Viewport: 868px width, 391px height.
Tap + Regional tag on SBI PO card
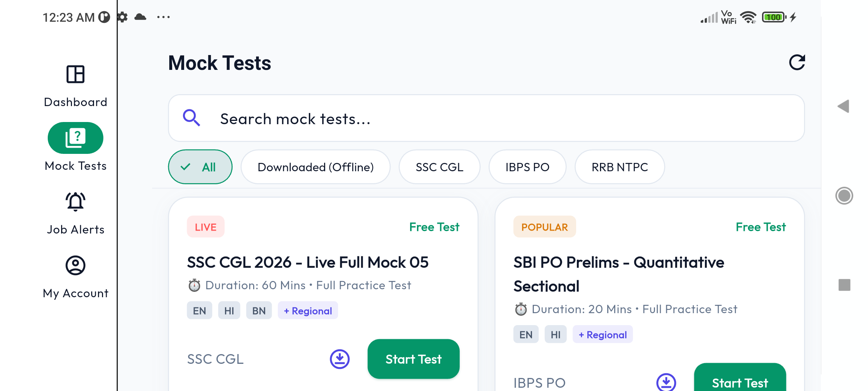point(603,335)
